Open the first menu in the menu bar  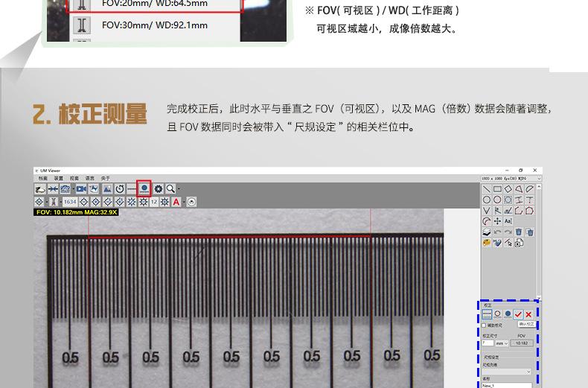tap(43, 179)
